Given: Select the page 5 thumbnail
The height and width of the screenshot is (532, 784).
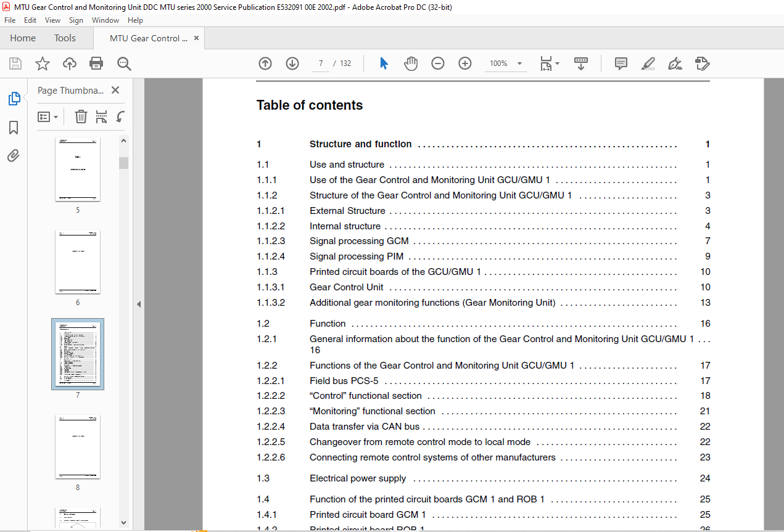Looking at the screenshot, I should [78, 170].
